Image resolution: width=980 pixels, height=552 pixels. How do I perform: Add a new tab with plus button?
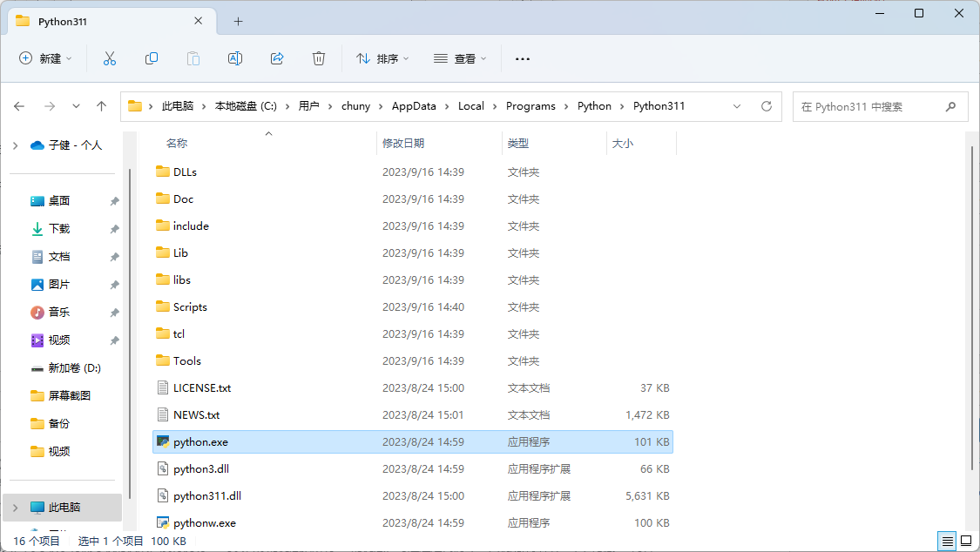pyautogui.click(x=238, y=21)
